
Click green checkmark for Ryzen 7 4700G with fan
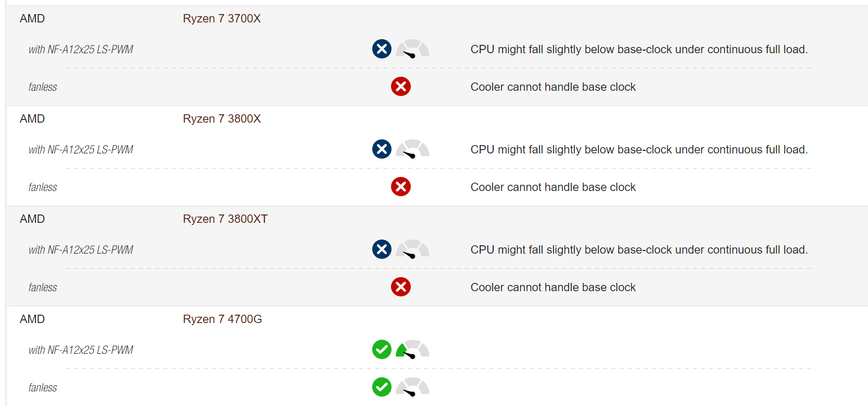[x=382, y=350]
